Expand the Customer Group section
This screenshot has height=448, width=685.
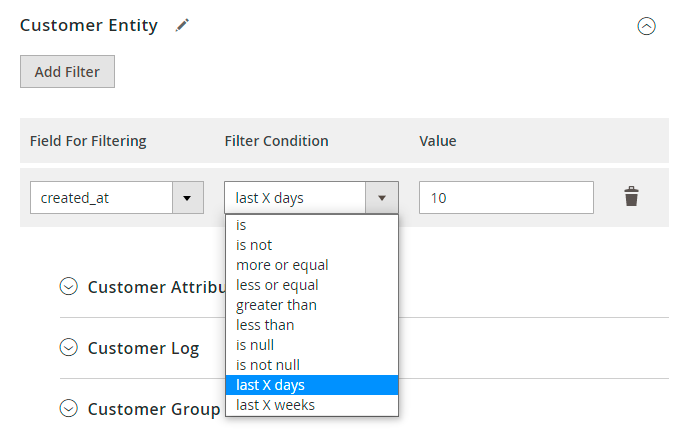[69, 408]
